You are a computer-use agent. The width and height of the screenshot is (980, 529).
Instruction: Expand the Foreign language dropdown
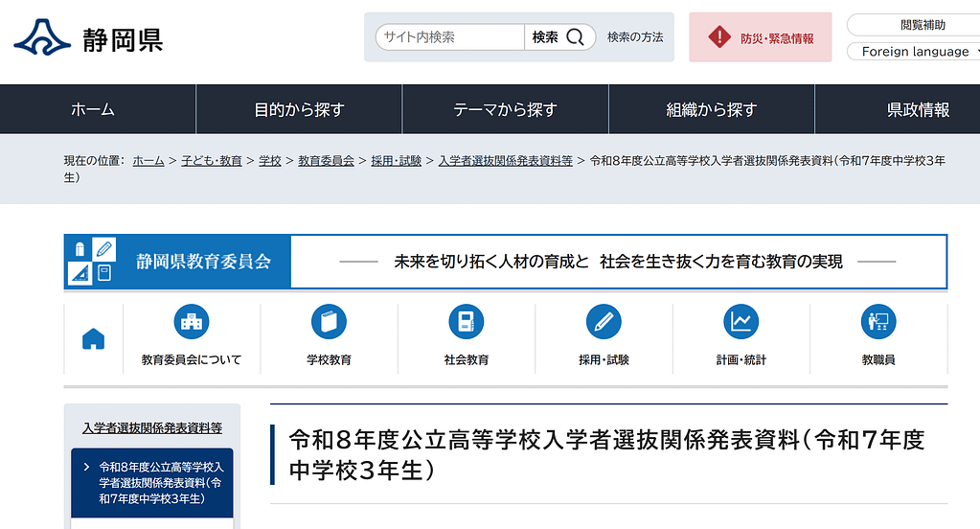pyautogui.click(x=913, y=52)
